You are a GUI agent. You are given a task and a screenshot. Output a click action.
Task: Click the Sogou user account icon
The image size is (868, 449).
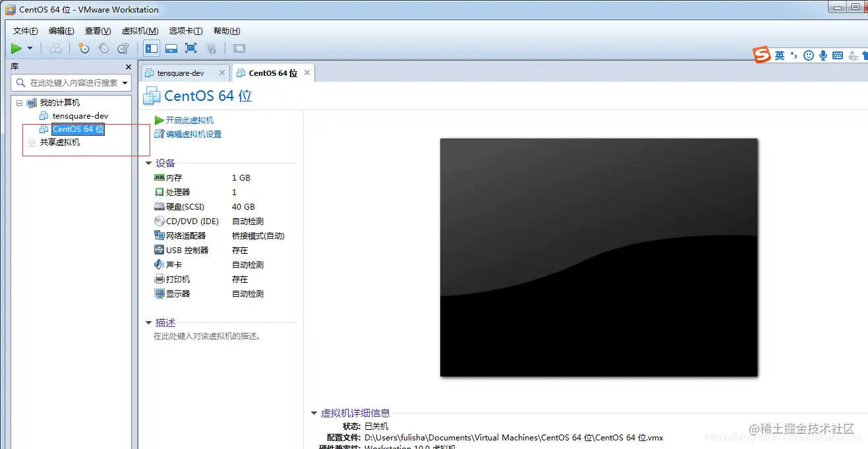pos(854,56)
